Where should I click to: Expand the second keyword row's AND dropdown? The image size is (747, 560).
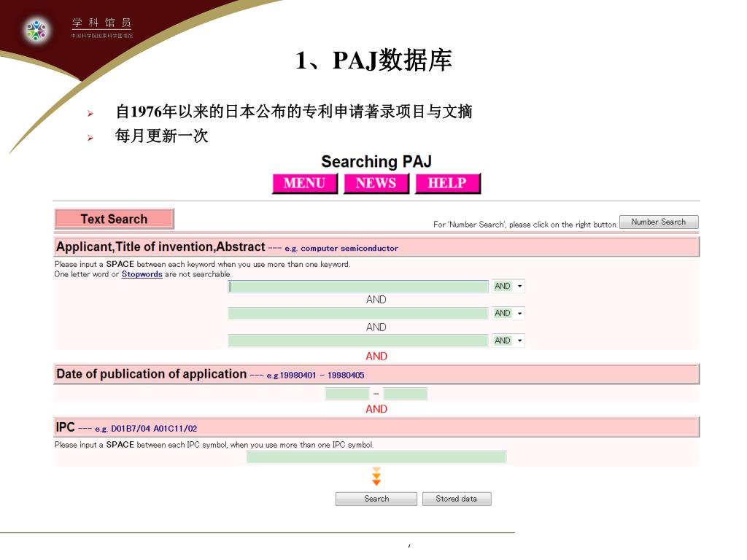(x=508, y=314)
